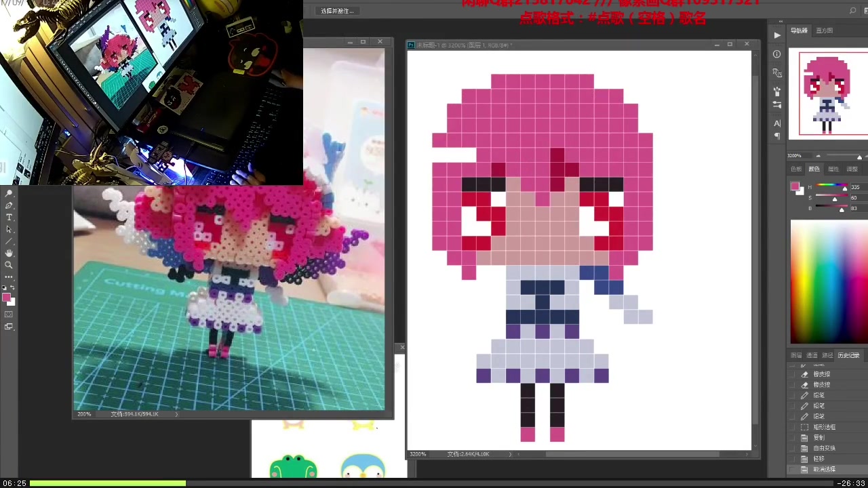
Task: Set history brush source for 取消选择
Action: pyautogui.click(x=792, y=469)
